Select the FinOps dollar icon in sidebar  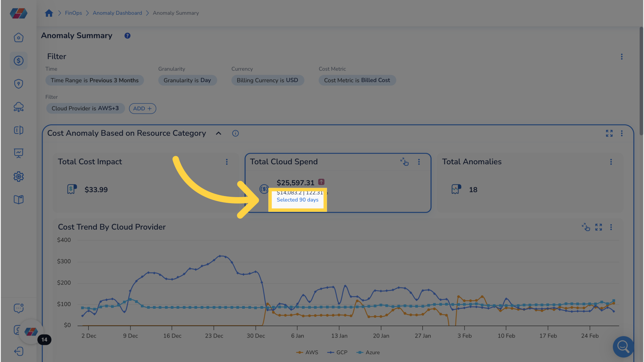coord(18,61)
